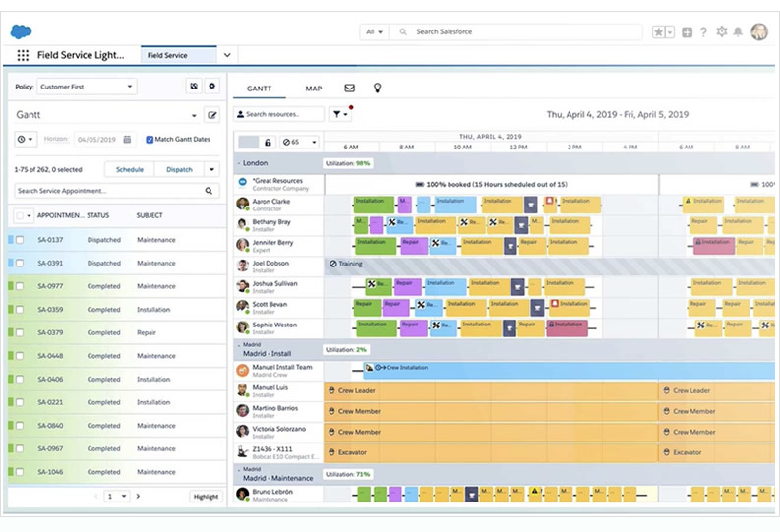Open Jennifer Berry resource name
Image resolution: width=780 pixels, height=532 pixels.
(x=272, y=242)
